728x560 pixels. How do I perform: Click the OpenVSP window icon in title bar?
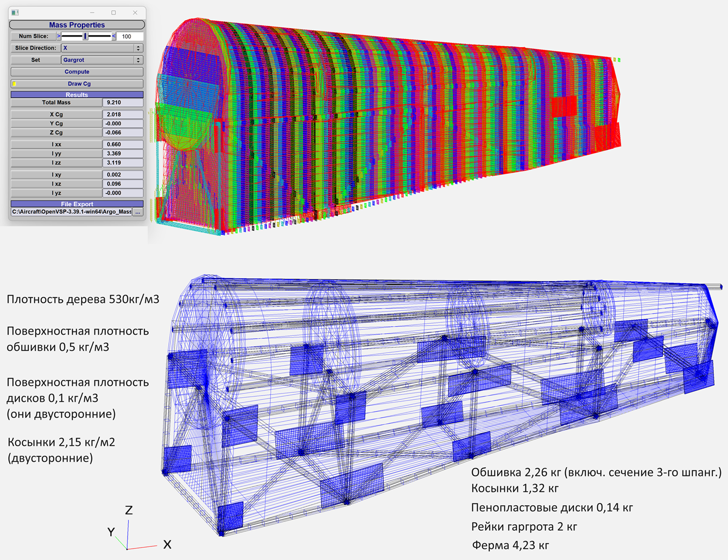pyautogui.click(x=15, y=12)
